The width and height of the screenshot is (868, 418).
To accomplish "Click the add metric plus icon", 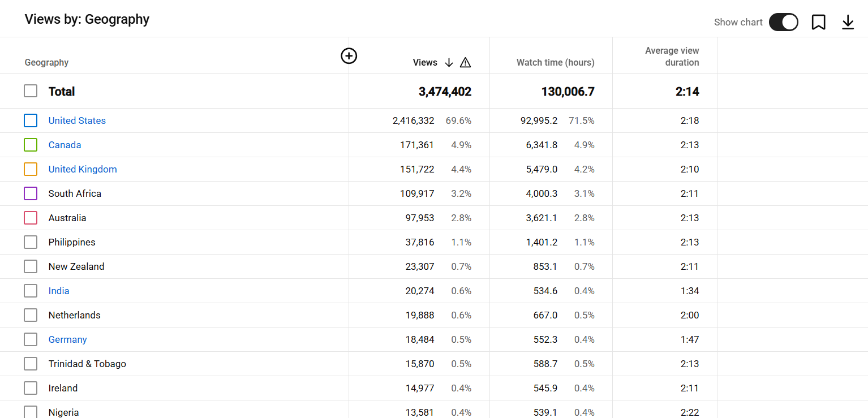I will (x=349, y=56).
